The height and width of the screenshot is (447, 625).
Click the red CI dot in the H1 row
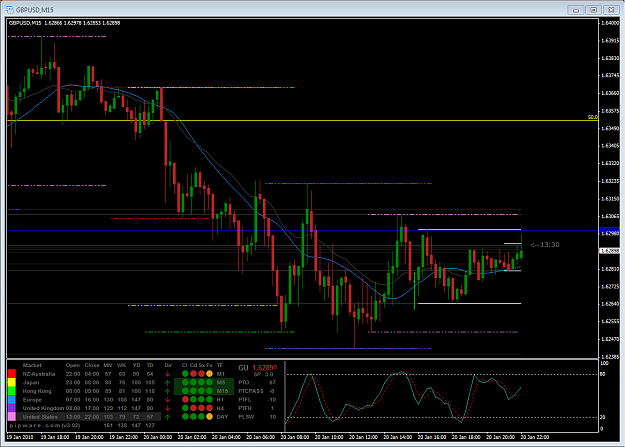coord(185,400)
